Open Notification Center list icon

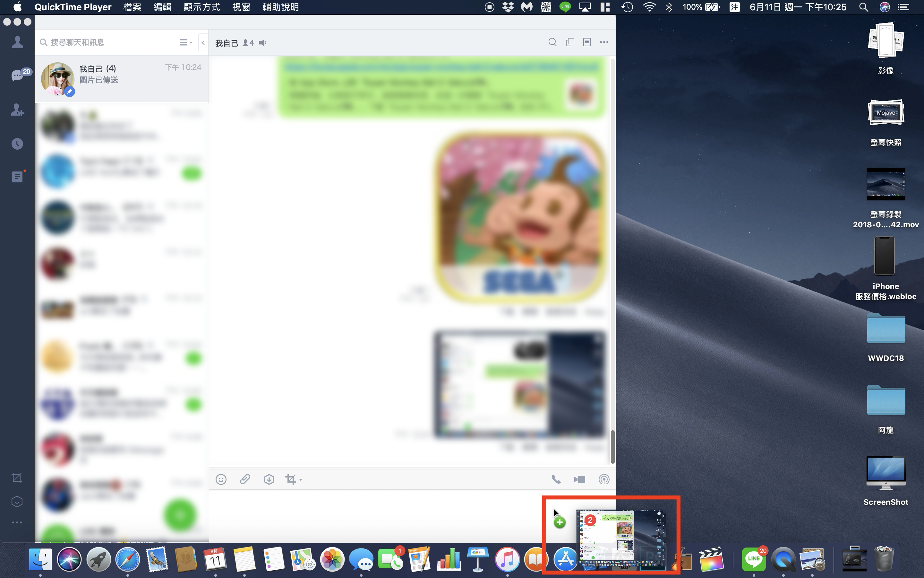pos(903,7)
